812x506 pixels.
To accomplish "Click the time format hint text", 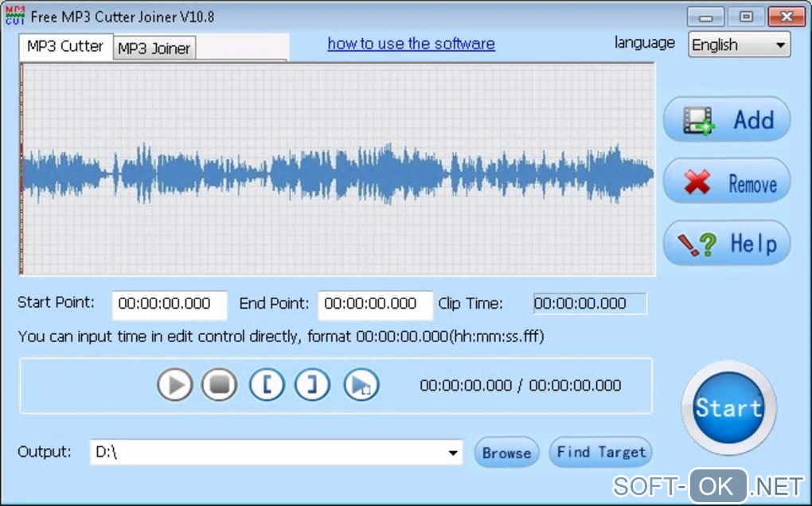I will click(281, 337).
